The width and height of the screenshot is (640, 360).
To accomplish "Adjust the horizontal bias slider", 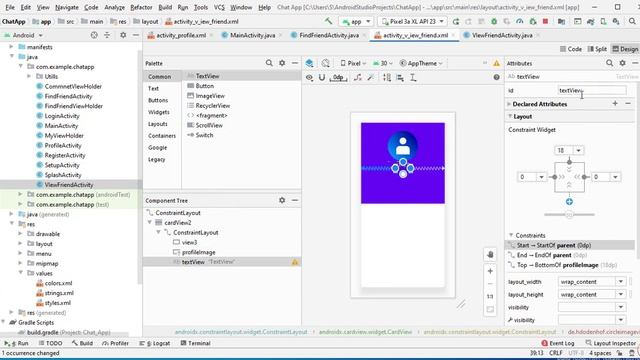I will [569, 214].
